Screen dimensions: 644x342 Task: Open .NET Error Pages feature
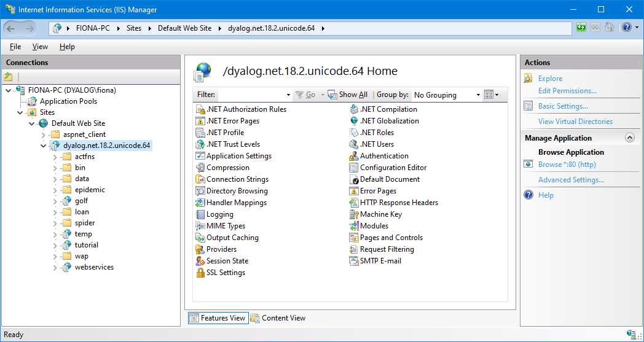(x=228, y=121)
